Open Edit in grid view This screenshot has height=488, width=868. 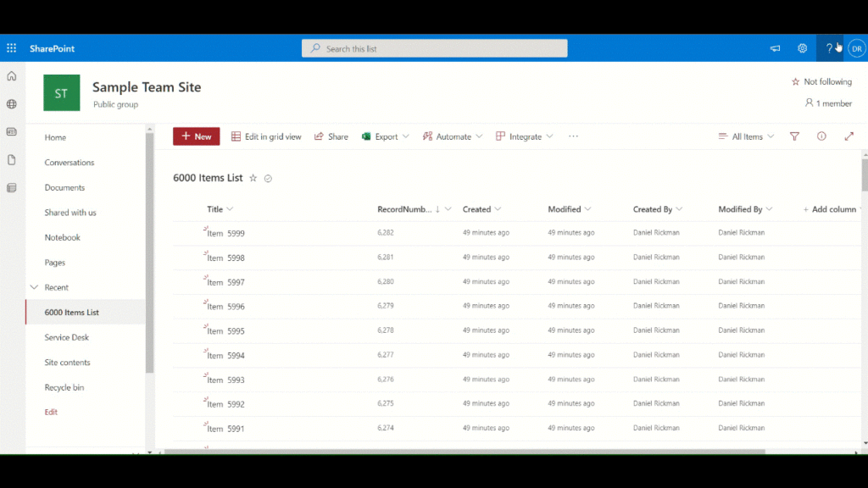coord(266,136)
